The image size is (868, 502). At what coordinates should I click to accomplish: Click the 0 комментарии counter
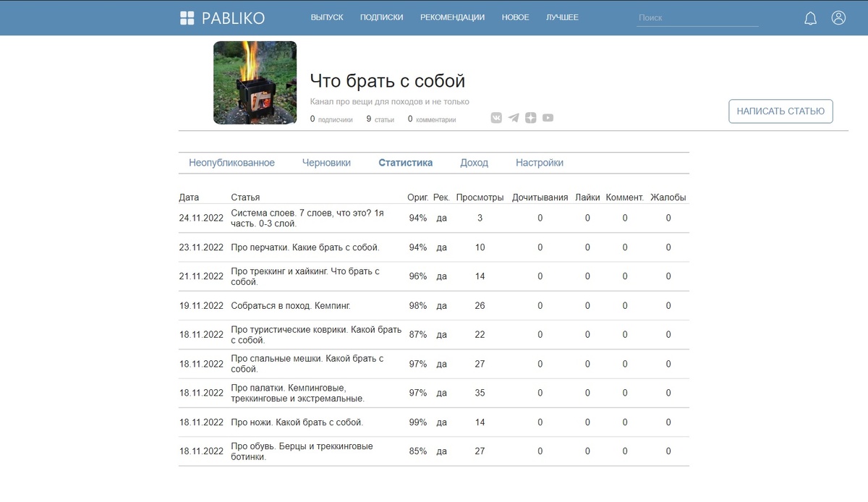pos(432,119)
